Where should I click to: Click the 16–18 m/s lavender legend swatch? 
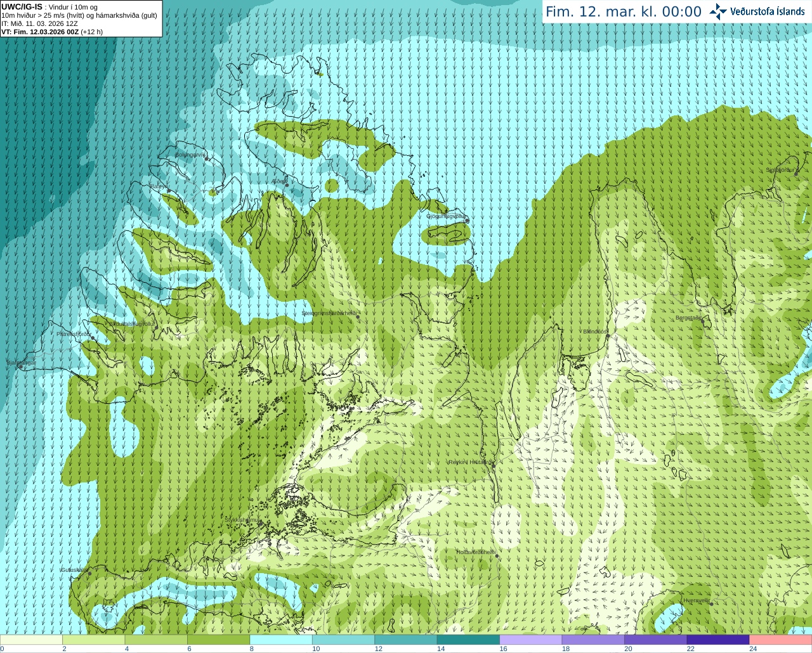[531, 640]
